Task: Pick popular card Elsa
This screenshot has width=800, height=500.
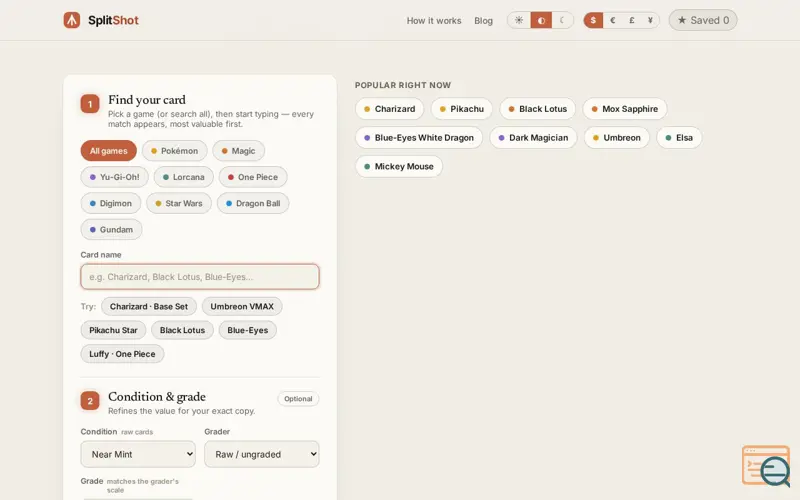Action: pos(679,138)
